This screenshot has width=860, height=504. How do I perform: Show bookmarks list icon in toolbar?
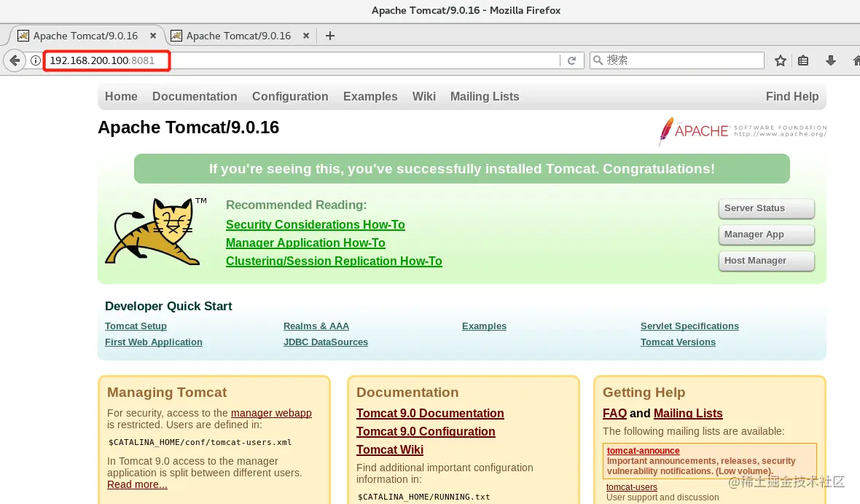coord(803,60)
